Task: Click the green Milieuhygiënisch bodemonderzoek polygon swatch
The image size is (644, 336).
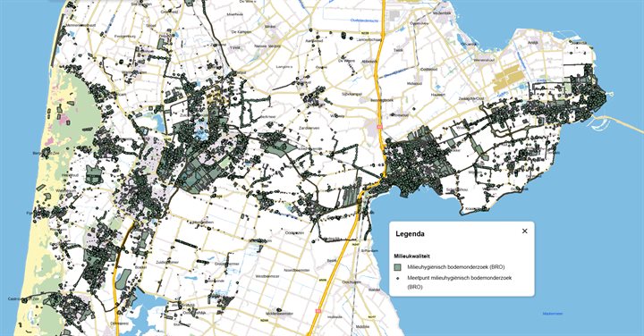Action: click(397, 267)
